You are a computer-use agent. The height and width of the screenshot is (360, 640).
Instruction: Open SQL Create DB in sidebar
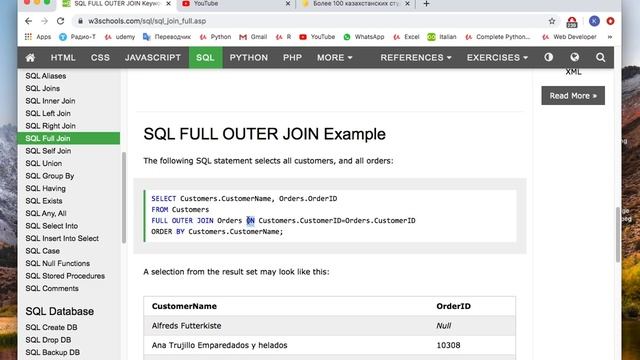point(51,327)
